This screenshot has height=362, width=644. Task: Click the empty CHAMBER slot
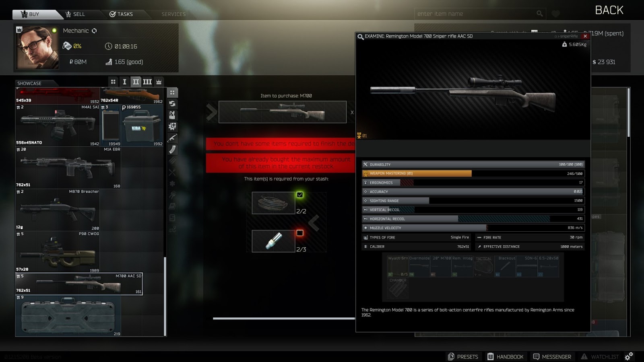click(398, 288)
